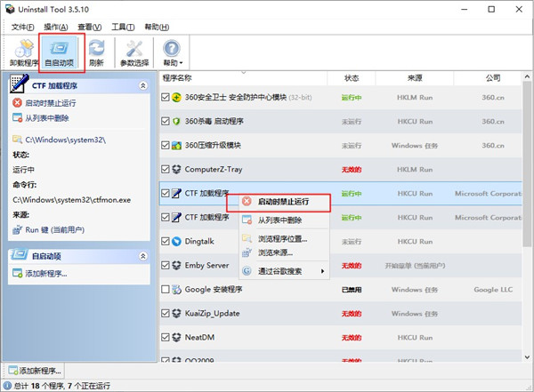
Task: Enable the Google 安装程序 checkbox
Action: pos(166,289)
